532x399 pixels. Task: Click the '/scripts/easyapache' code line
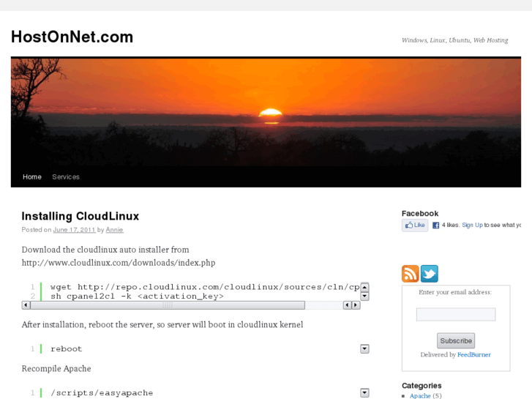tap(102, 393)
